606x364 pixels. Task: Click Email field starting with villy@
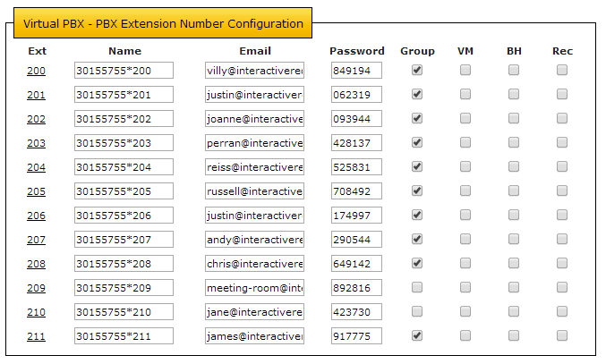(x=255, y=71)
